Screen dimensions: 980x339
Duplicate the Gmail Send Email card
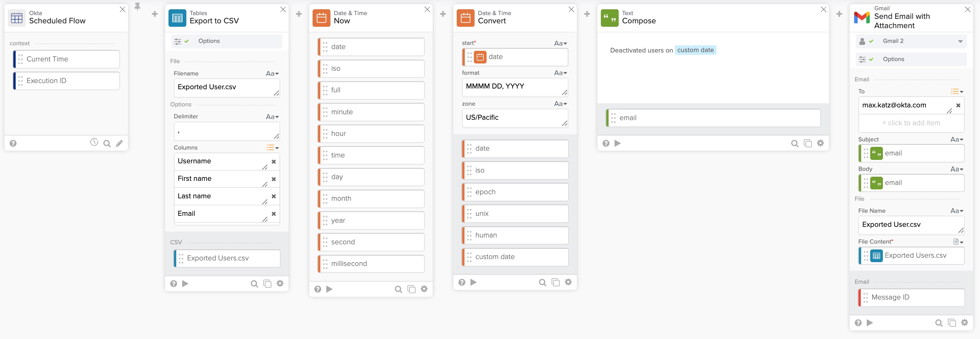[952, 323]
